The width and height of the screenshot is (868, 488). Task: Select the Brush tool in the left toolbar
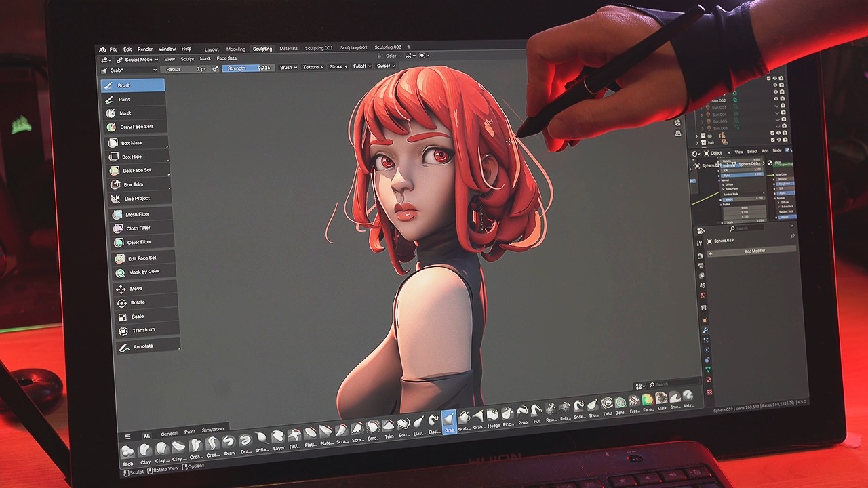pos(132,85)
